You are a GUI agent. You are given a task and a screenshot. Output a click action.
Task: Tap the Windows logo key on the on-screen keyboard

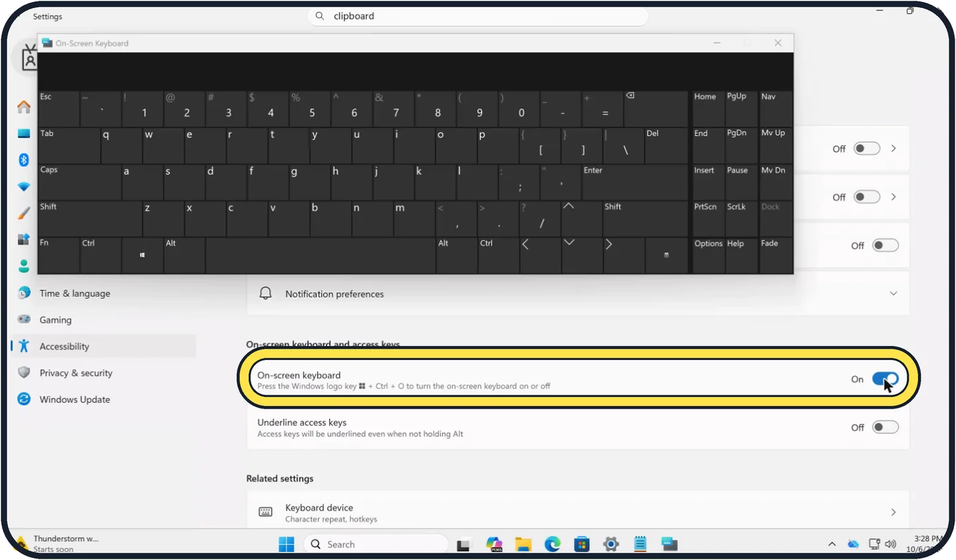pos(143,255)
